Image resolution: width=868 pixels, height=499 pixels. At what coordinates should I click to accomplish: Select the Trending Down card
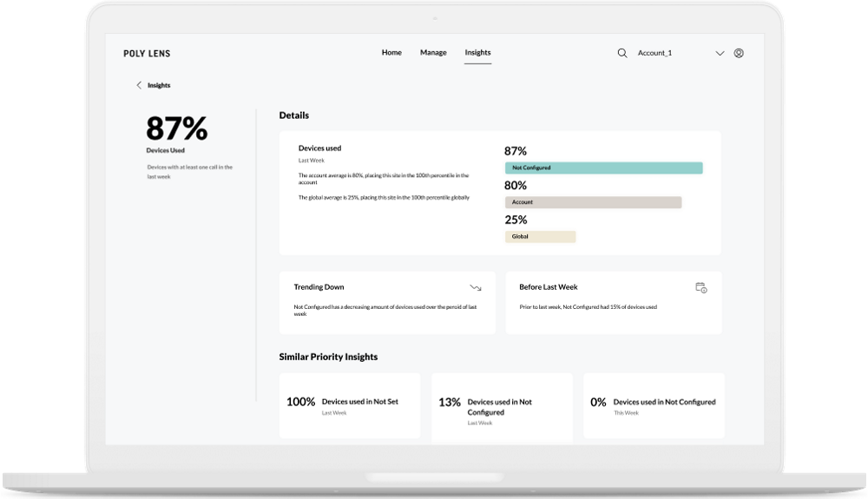click(386, 303)
